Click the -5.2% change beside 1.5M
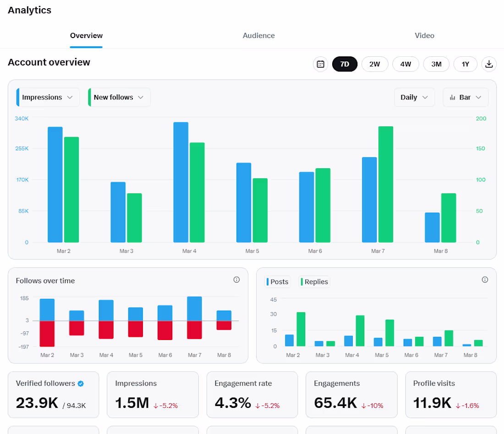The width and height of the screenshot is (504, 434). coord(165,406)
